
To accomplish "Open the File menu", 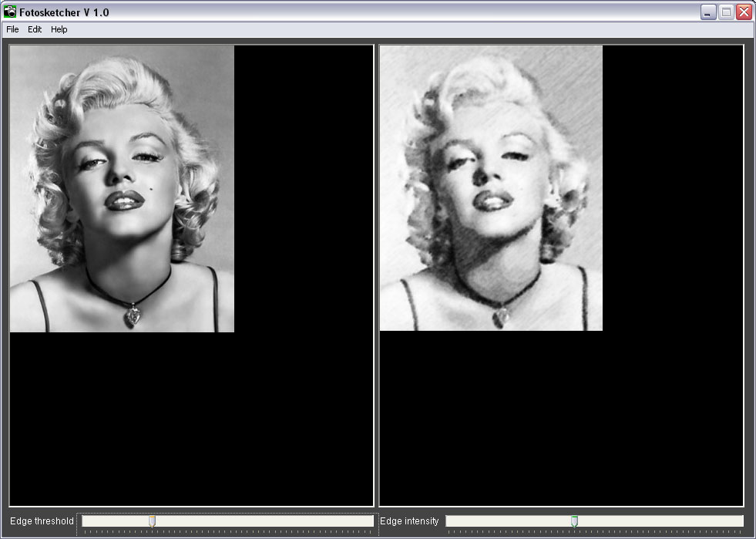I will pyautogui.click(x=12, y=29).
